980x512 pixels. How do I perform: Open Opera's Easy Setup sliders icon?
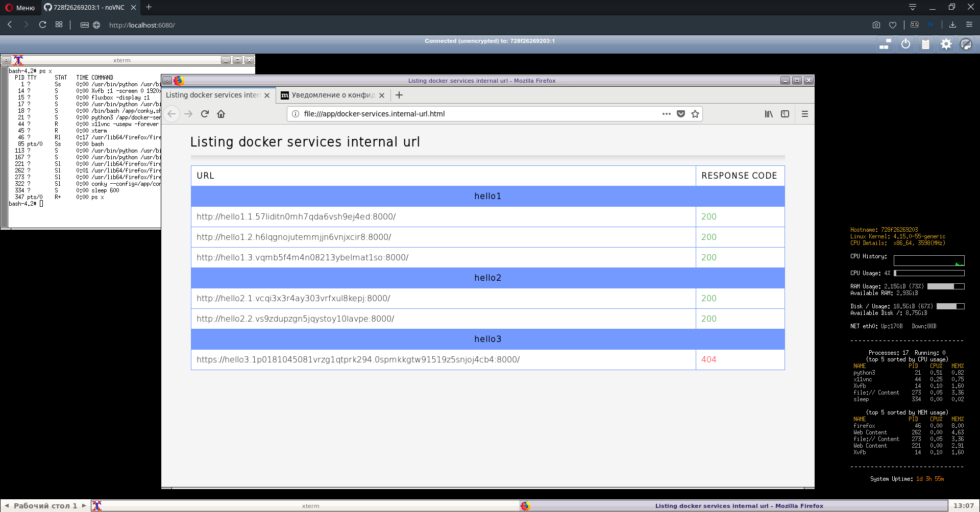pos(969,25)
